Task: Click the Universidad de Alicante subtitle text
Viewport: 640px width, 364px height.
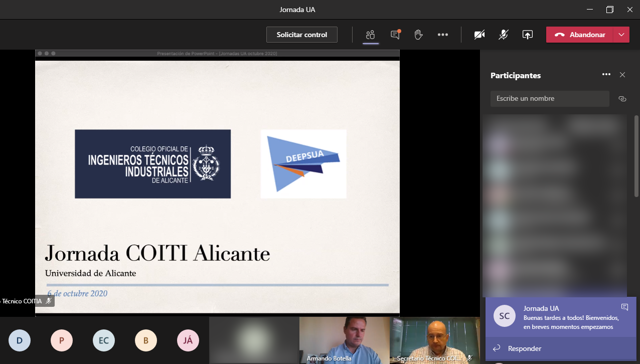Action: (x=90, y=273)
